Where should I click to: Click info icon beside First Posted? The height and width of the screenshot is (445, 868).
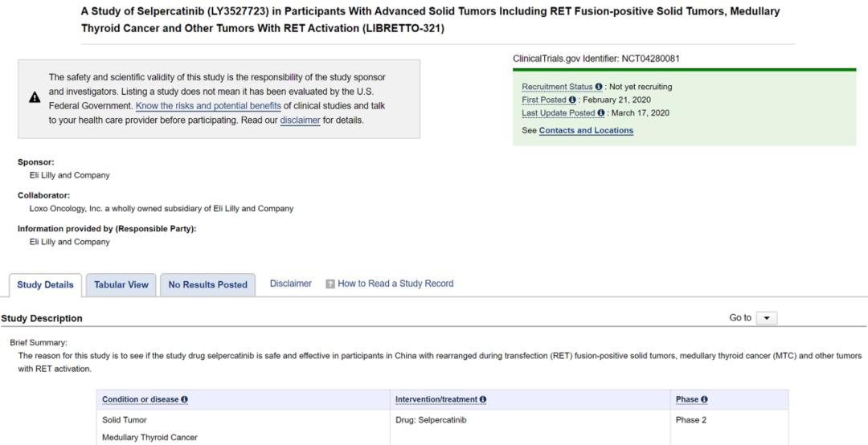pyautogui.click(x=572, y=100)
